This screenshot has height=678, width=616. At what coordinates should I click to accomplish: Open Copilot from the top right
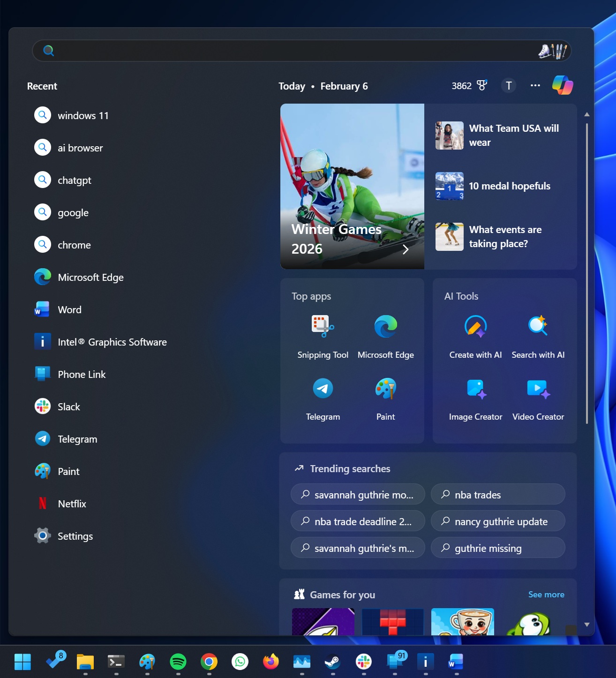(563, 85)
